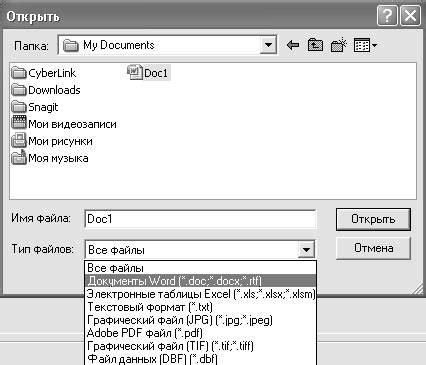Choose Adobe PDF файл option
Image resolution: width=426 pixels, height=365 pixels.
point(200,333)
